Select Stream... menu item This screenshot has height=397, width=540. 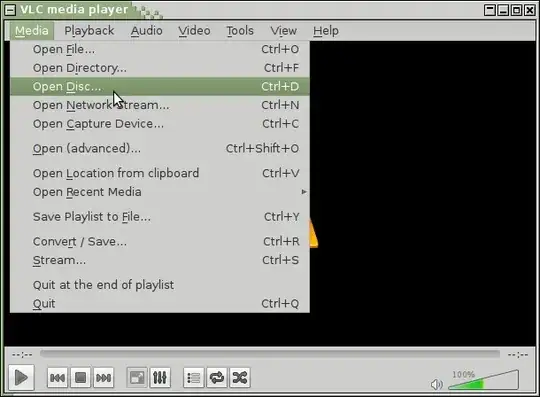160,260
